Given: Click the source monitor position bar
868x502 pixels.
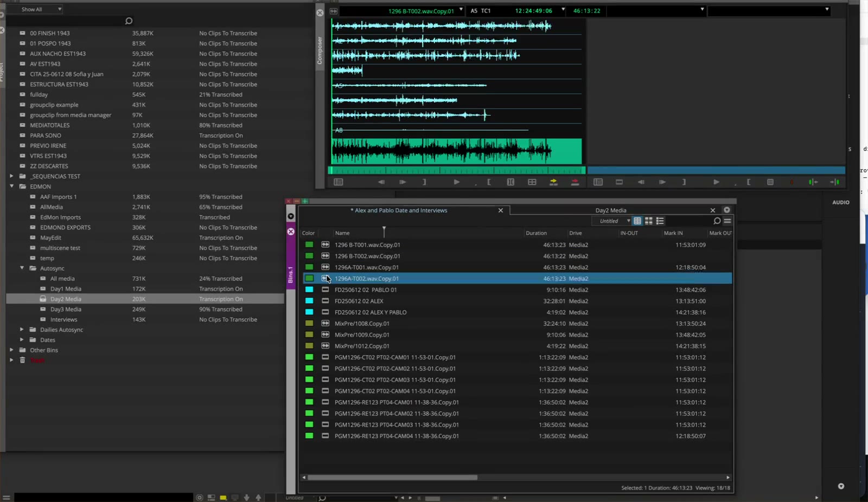Looking at the screenshot, I should click(x=456, y=170).
